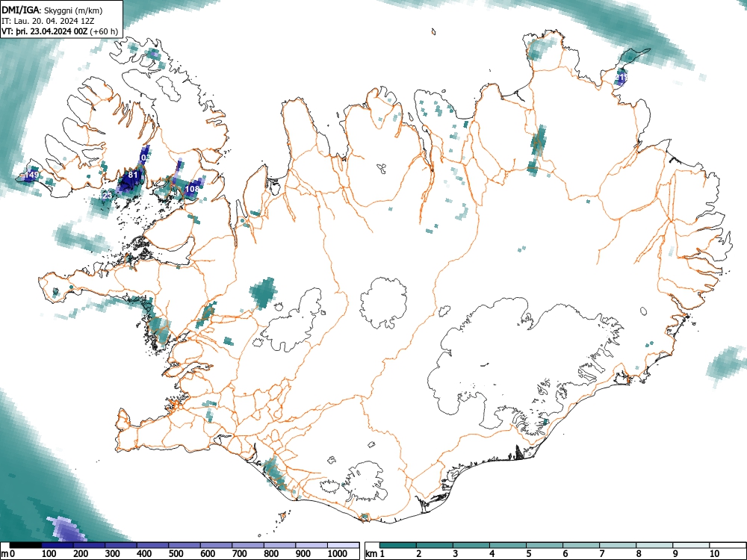The width and height of the screenshot is (747, 560).
Task: Select the 10 tick label on km scale
Action: tap(713, 554)
